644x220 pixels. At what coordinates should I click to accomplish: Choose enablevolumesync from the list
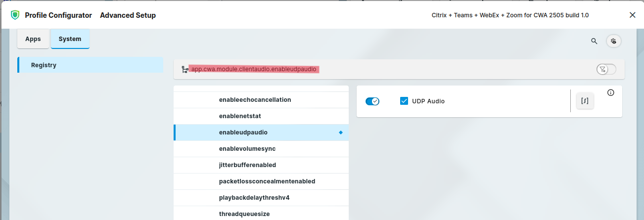[247, 149]
